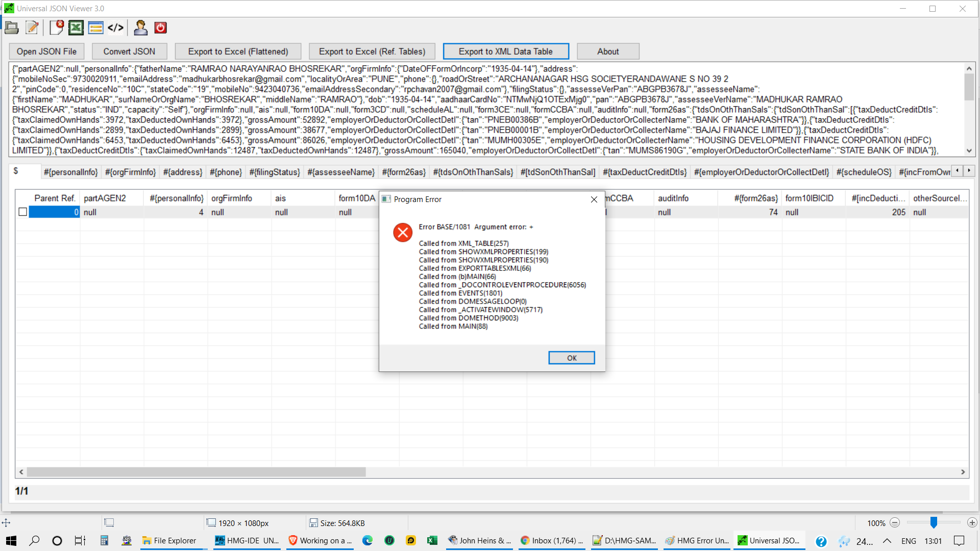Click the user profile toolbar icon
Screen dimensions: 980x551
point(140,28)
